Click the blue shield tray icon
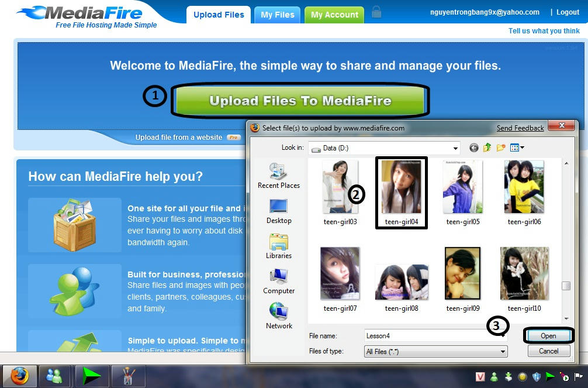Image resolution: width=588 pixels, height=388 pixels. click(536, 377)
